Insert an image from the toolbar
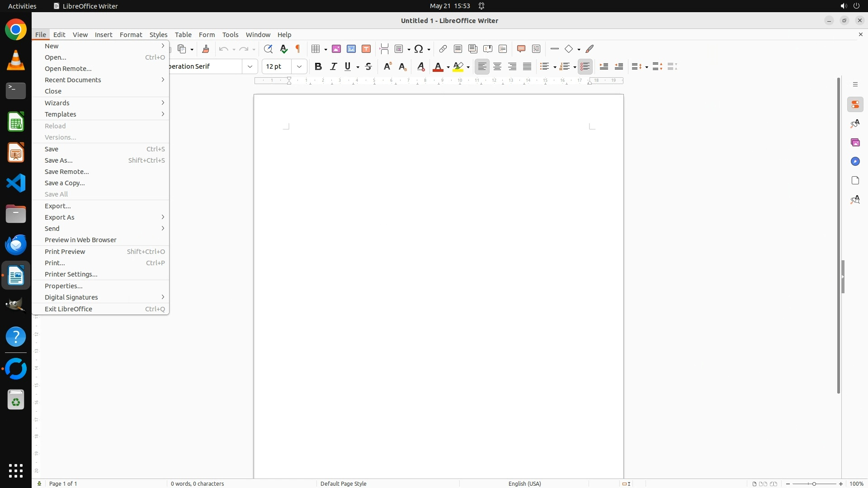Screen dimensions: 868x488 click(x=336, y=49)
